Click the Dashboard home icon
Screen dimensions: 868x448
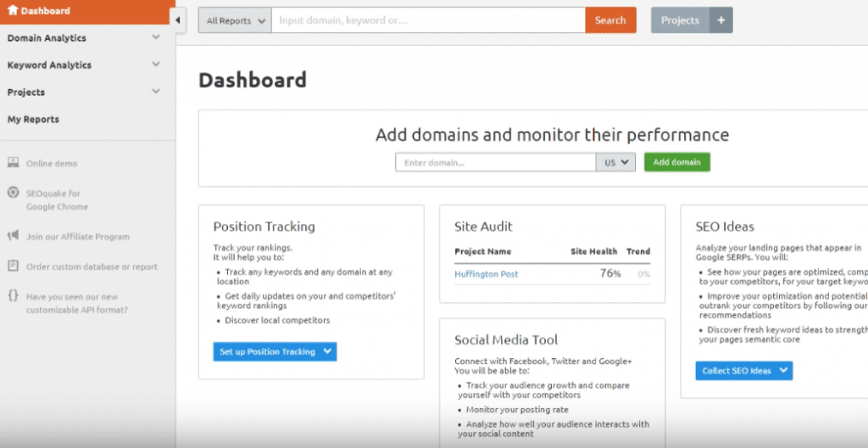click(12, 10)
